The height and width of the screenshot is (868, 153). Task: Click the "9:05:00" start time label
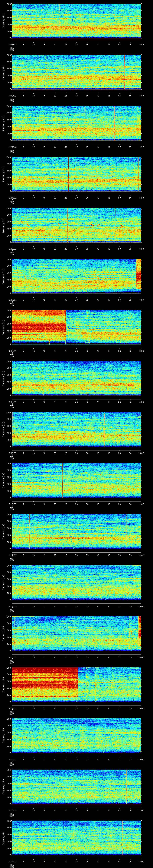(x=12, y=249)
